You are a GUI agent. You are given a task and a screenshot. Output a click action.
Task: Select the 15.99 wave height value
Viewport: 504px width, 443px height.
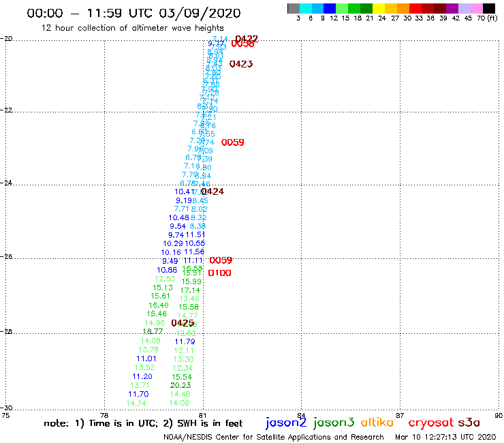pyautogui.click(x=191, y=281)
